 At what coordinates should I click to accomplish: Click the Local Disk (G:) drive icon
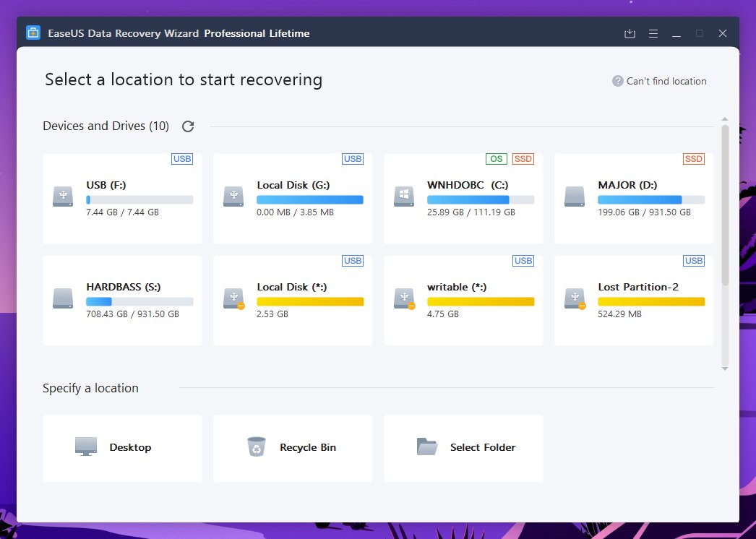pos(233,197)
